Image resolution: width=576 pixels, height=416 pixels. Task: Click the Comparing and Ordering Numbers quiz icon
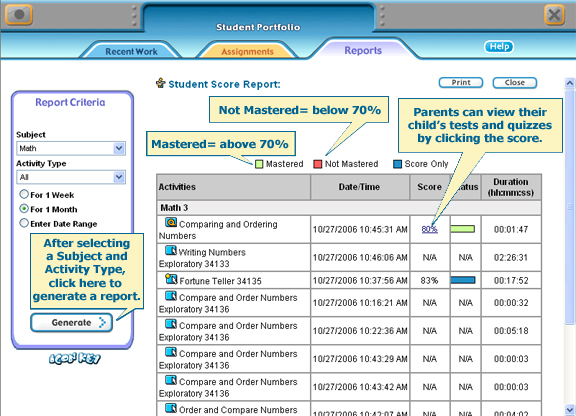pos(171,222)
